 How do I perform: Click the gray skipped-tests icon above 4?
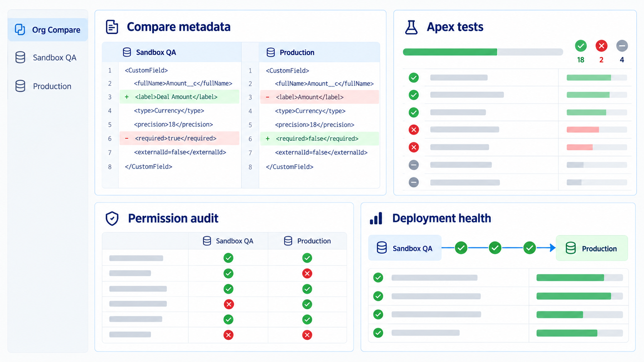click(622, 46)
